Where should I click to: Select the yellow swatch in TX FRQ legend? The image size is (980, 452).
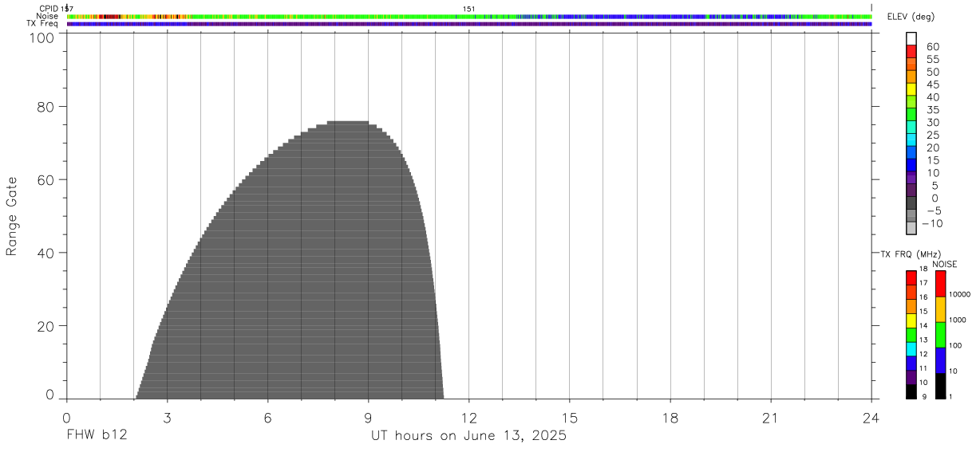[x=911, y=322]
